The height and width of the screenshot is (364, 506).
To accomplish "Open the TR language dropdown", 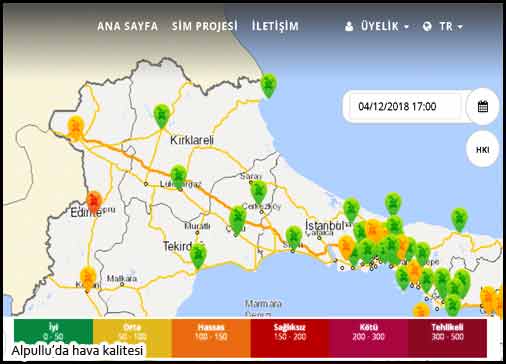I will coord(443,26).
